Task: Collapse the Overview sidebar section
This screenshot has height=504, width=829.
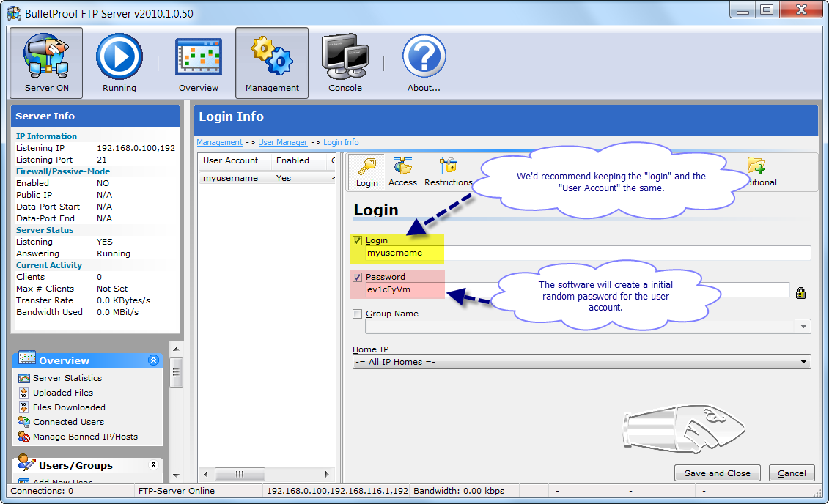Action: [x=153, y=360]
